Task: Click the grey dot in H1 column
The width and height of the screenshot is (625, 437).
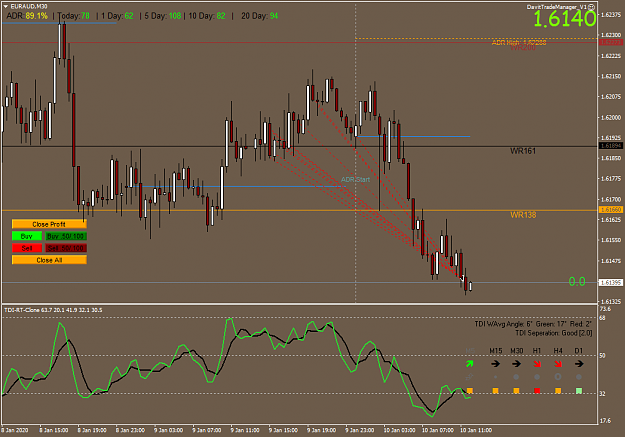Action: click(537, 377)
